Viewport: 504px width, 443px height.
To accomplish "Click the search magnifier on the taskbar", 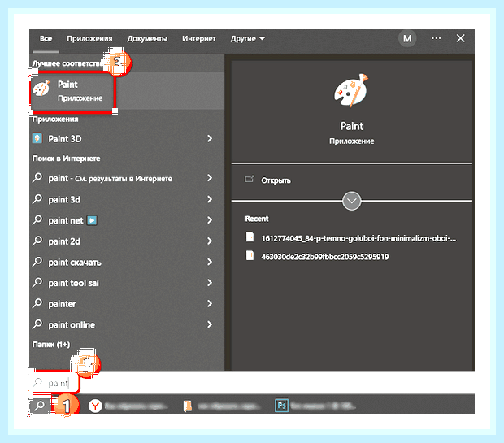I will click(40, 406).
